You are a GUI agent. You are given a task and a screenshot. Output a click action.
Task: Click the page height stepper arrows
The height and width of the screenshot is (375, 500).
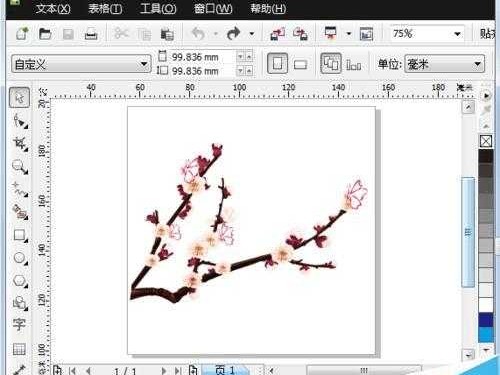pos(244,71)
